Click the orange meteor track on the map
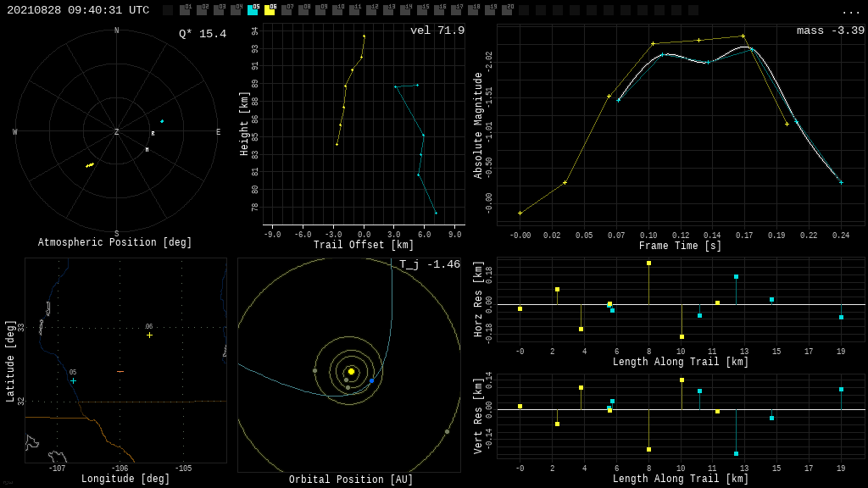Screen dimensions: 868x488 point(120,371)
